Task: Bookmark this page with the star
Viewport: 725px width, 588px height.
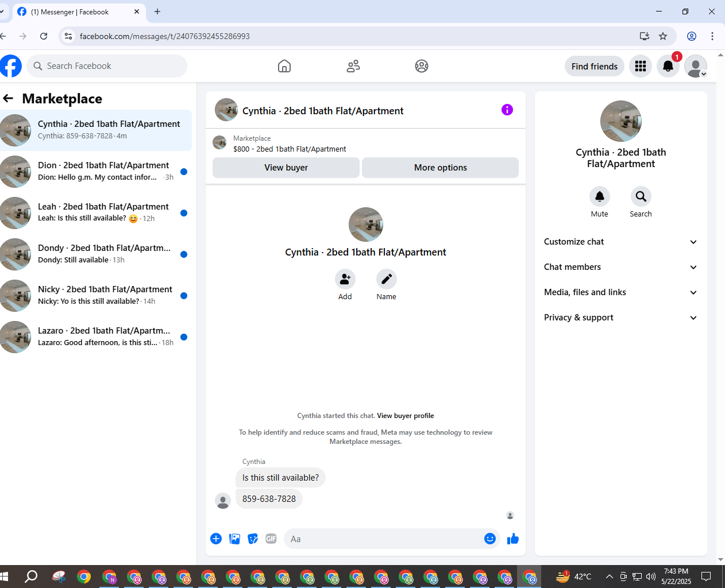Action: tap(663, 36)
